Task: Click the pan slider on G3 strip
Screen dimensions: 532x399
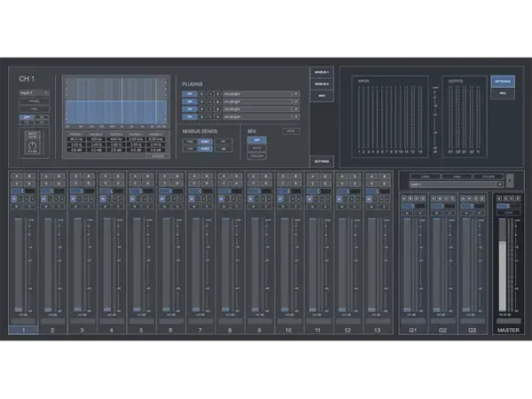Action: pyautogui.click(x=473, y=206)
